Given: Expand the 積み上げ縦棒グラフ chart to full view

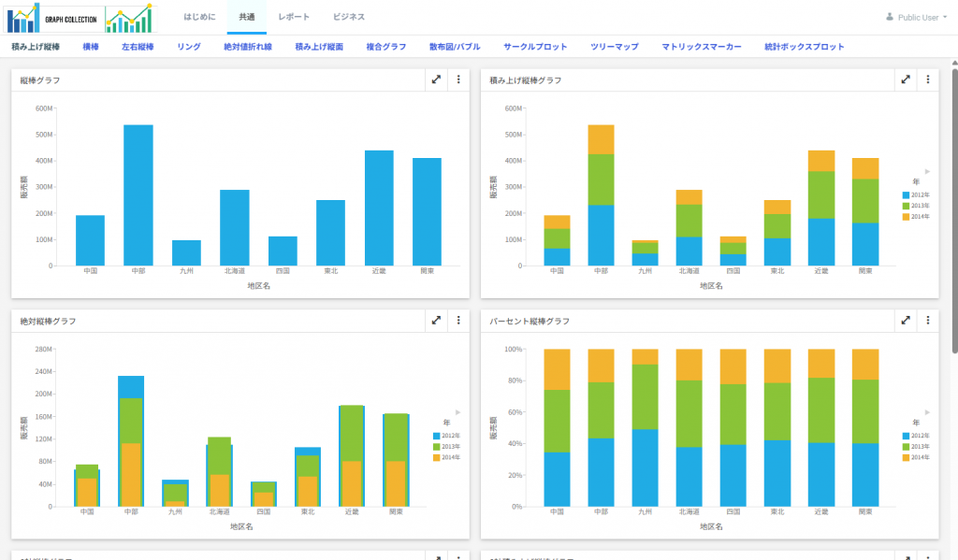Looking at the screenshot, I should (906, 79).
